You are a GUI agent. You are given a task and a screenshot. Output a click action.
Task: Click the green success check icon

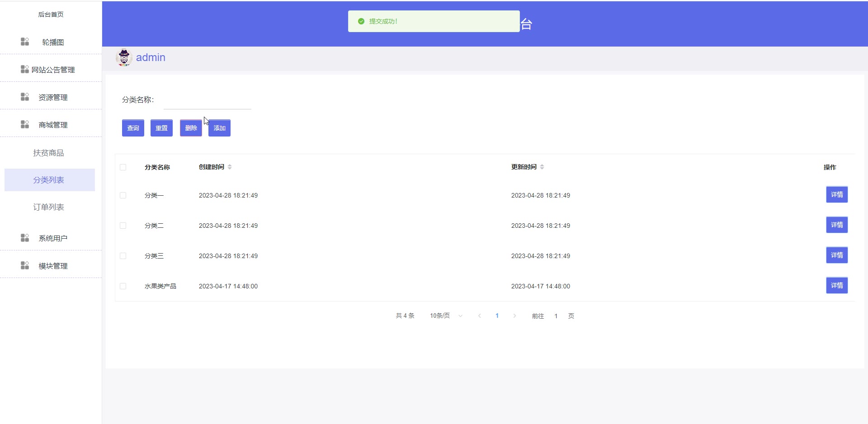[x=361, y=21]
